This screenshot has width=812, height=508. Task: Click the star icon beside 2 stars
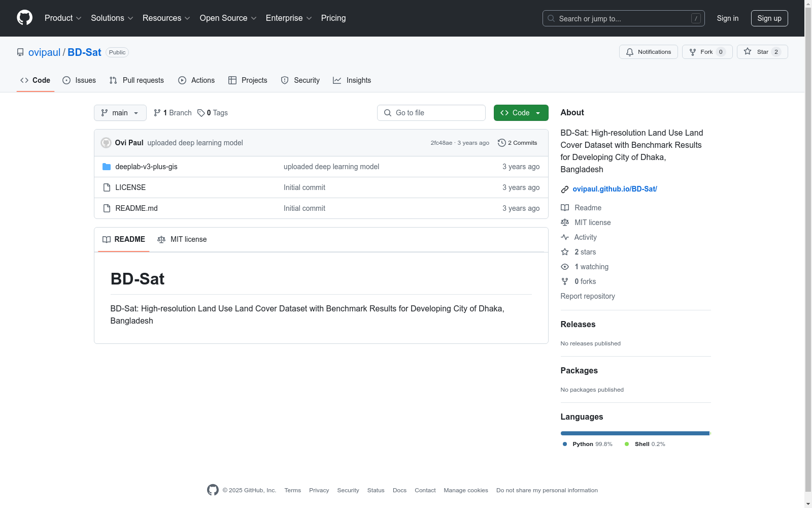[565, 252]
